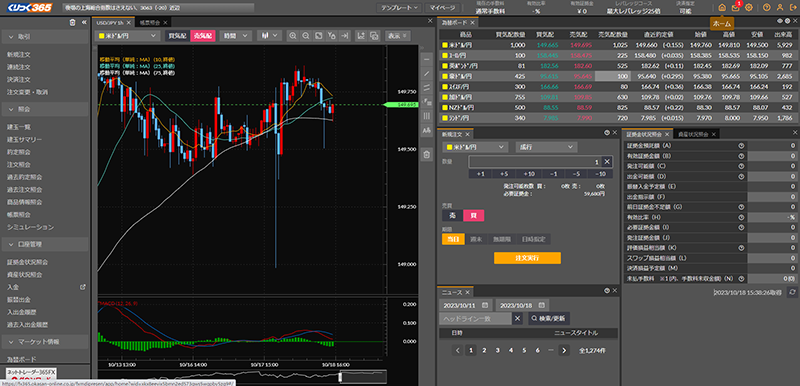Open calendar for 2023/10/18 date field
This screenshot has height=386, width=800.
tap(541, 305)
